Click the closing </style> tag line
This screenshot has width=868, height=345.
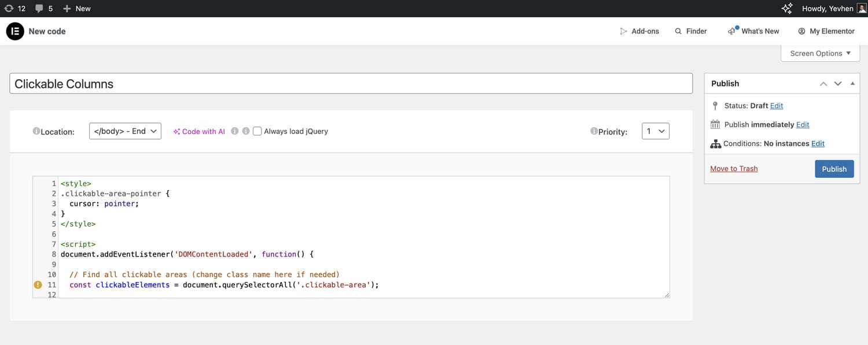(x=78, y=224)
